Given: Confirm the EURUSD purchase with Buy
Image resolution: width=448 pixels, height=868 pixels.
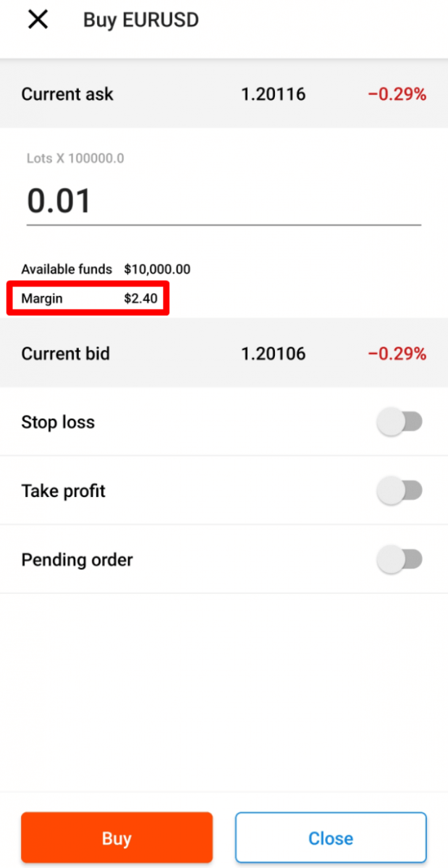Looking at the screenshot, I should click(x=117, y=838).
